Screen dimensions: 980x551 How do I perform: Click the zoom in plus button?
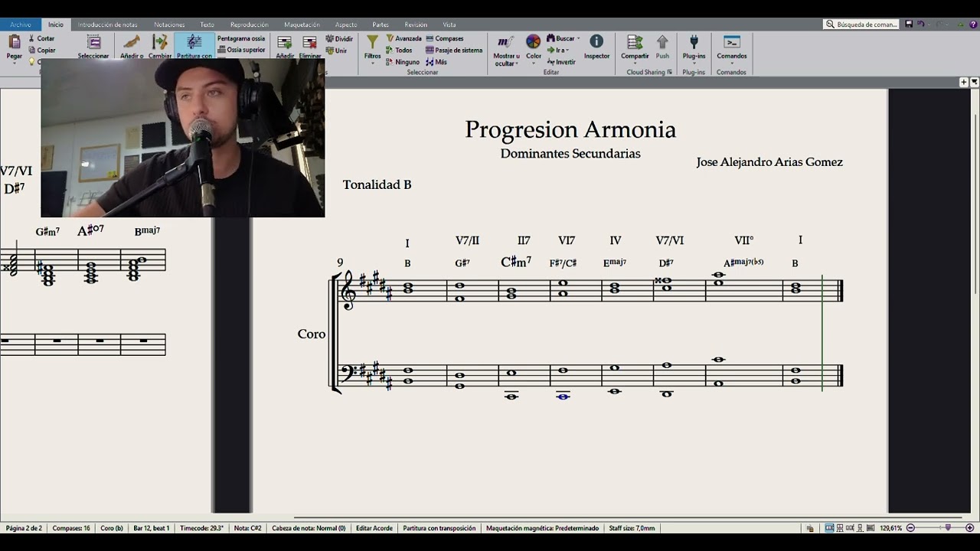click(970, 528)
